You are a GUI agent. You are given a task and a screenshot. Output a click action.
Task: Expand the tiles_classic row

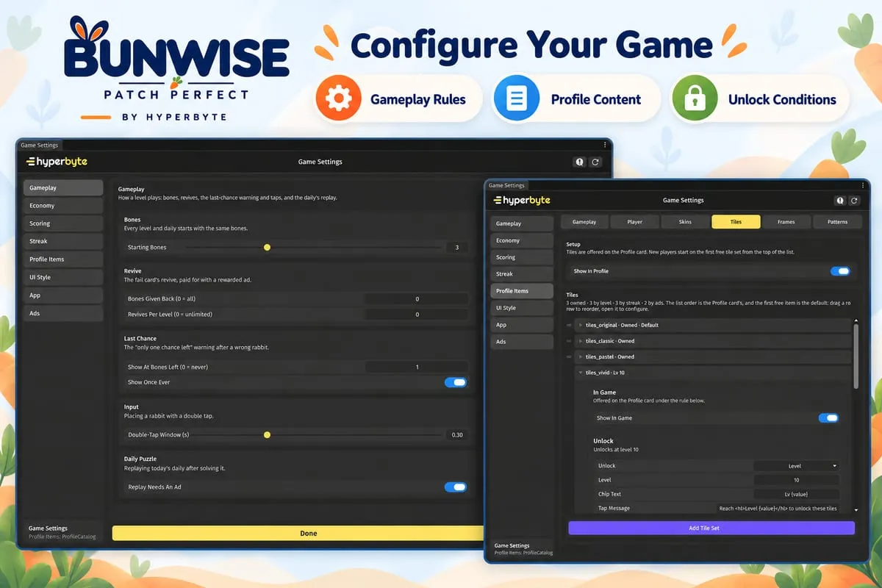click(x=581, y=341)
